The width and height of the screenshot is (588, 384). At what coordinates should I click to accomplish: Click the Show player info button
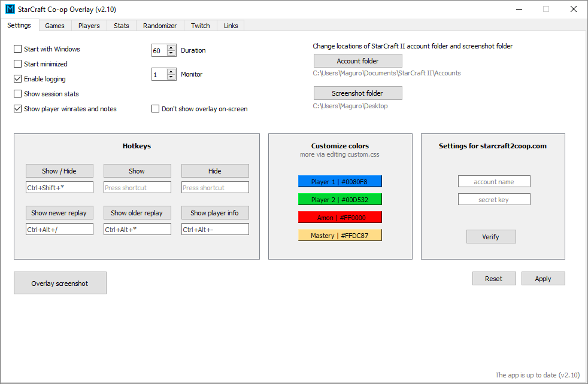(215, 213)
